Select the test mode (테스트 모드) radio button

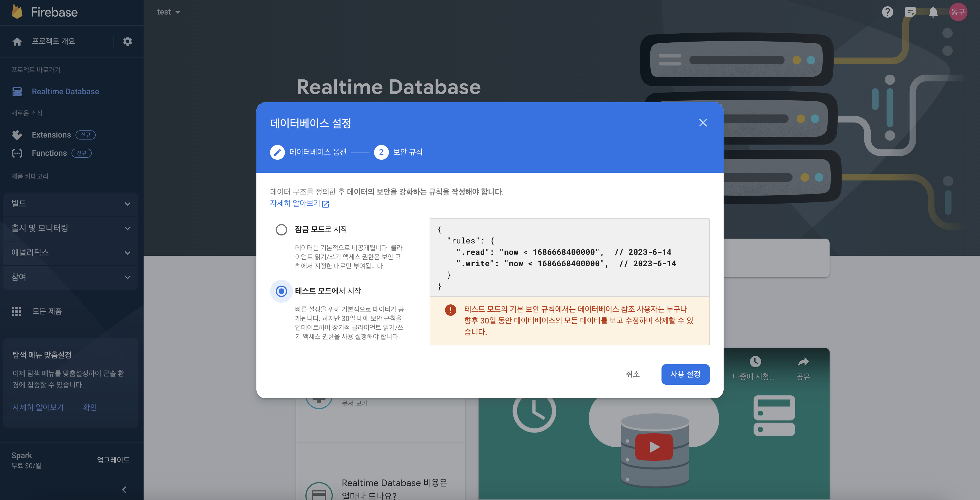point(281,291)
